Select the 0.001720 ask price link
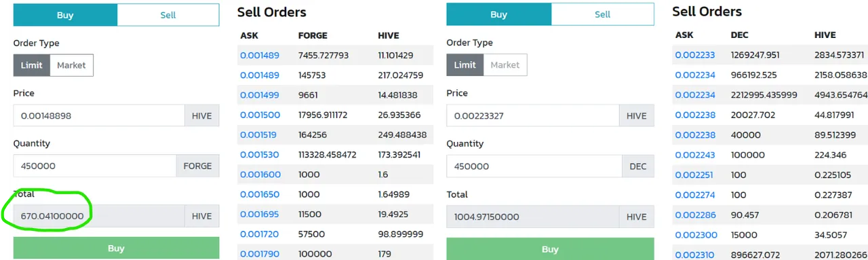The width and height of the screenshot is (868, 260). 260,234
